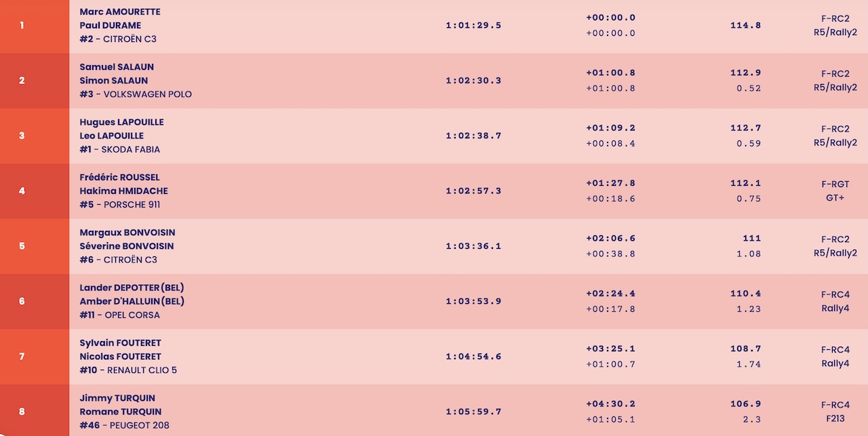This screenshot has height=436, width=868.
Task: Click time 1:04:54.6 in row seven
Action: pos(473,357)
